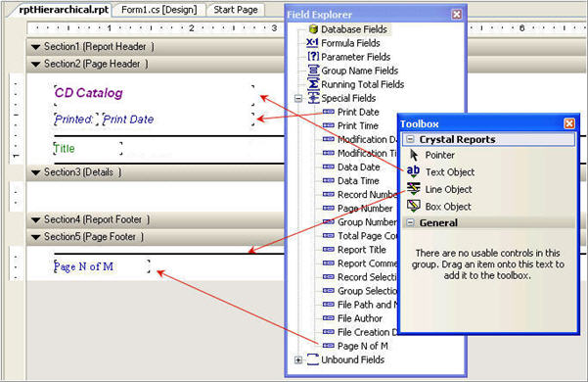Viewport: 588px width, 382px height.
Task: Click the Special Fields icon
Action: point(313,98)
